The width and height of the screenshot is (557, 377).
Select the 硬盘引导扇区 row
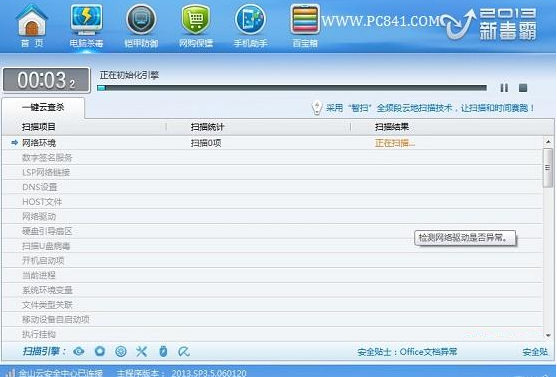272,231
